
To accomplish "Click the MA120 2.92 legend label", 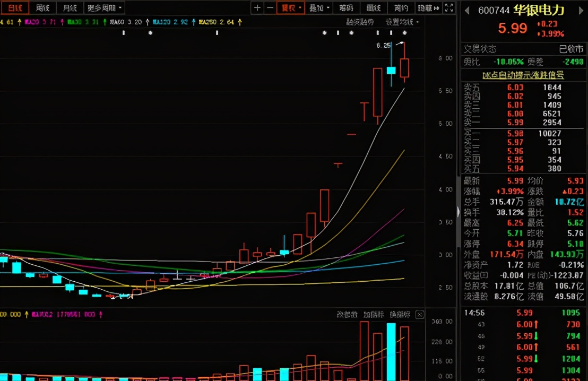I will click(170, 22).
